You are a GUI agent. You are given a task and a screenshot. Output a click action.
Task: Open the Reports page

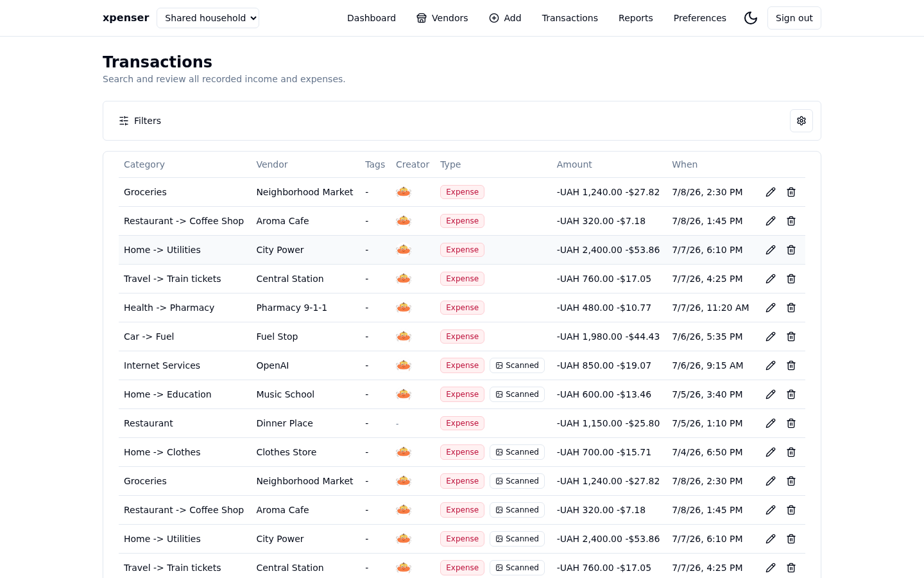tap(636, 18)
